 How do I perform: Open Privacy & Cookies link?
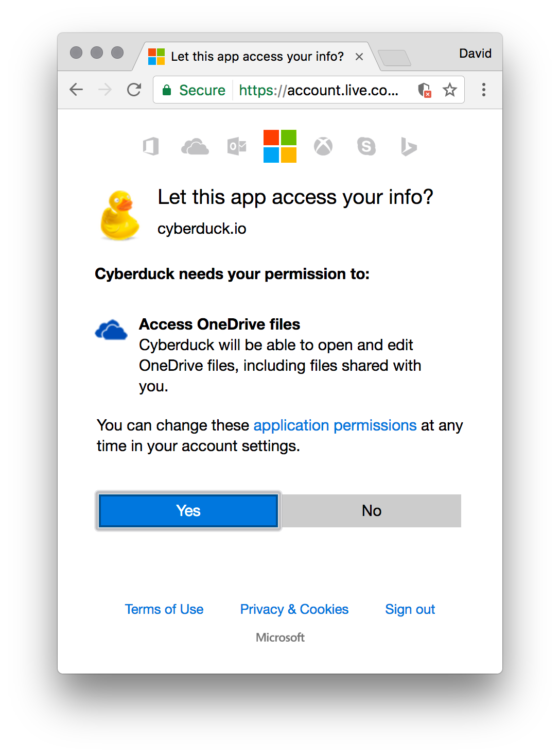[x=294, y=609]
